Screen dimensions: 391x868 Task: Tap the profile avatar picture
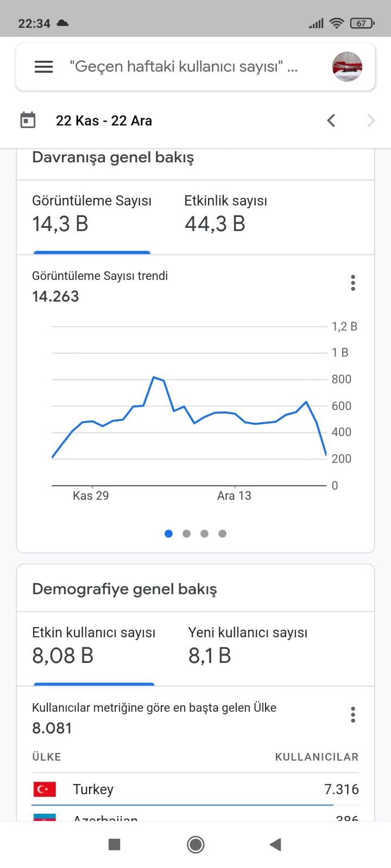click(347, 67)
